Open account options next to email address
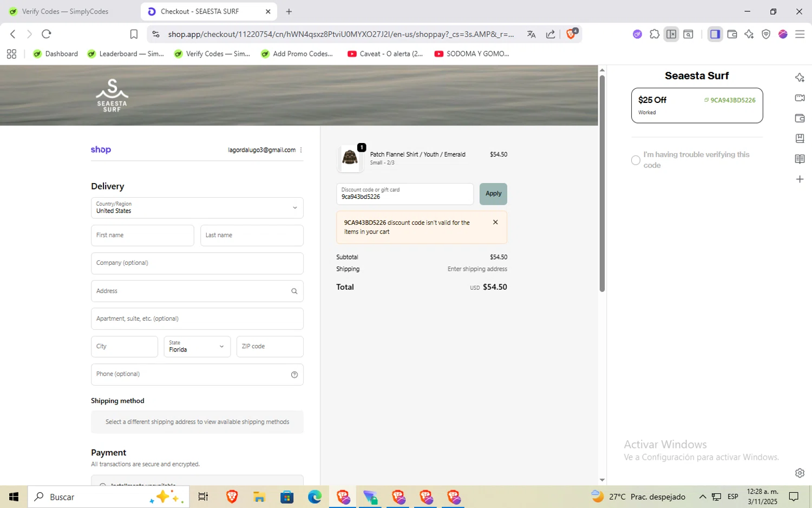The image size is (812, 508). point(301,150)
